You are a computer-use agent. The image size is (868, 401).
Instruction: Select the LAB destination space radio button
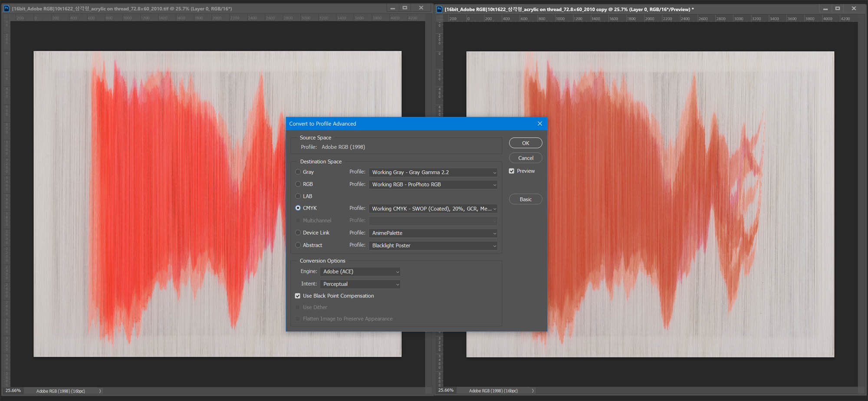coord(298,196)
